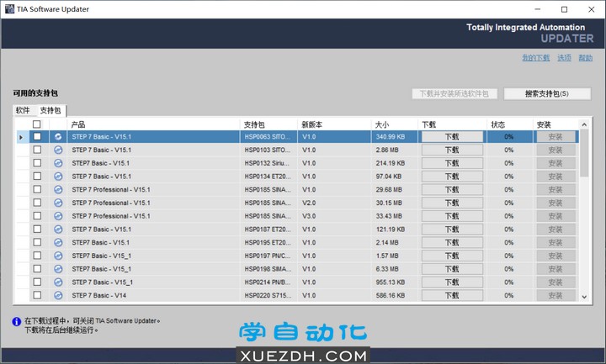This screenshot has width=606, height=364.
Task: Click the scrollbar down arrow of the table
Action: [x=584, y=297]
